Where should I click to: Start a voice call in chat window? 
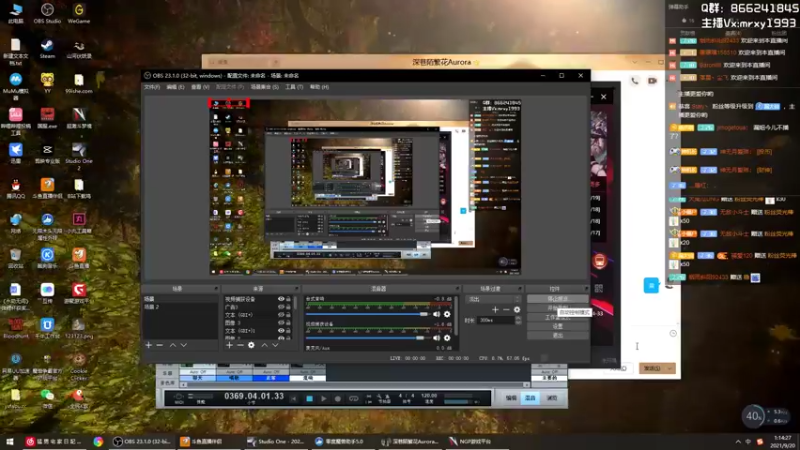tap(634, 81)
